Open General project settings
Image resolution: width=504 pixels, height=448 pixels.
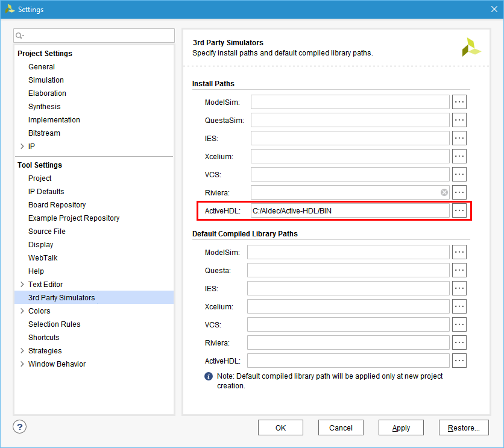point(42,66)
